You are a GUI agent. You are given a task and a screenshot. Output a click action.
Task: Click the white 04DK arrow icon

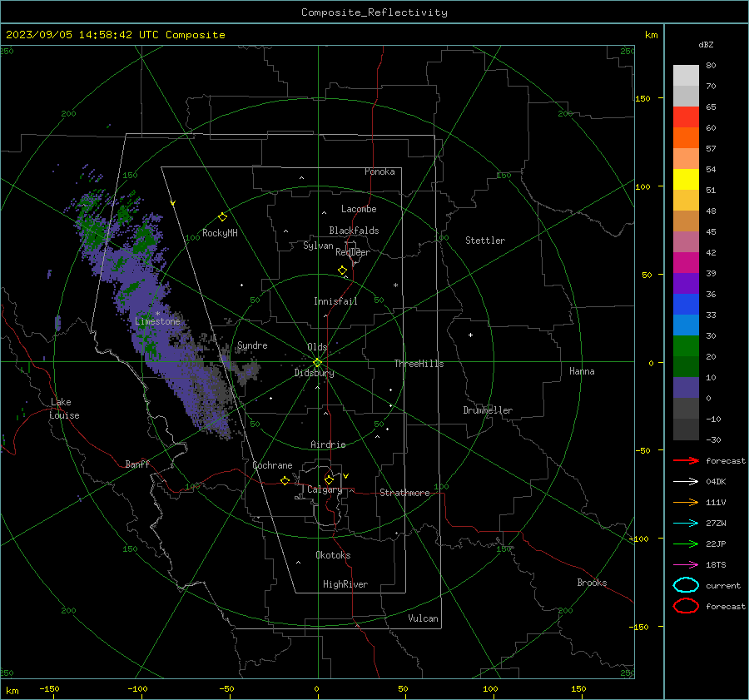[x=686, y=481]
